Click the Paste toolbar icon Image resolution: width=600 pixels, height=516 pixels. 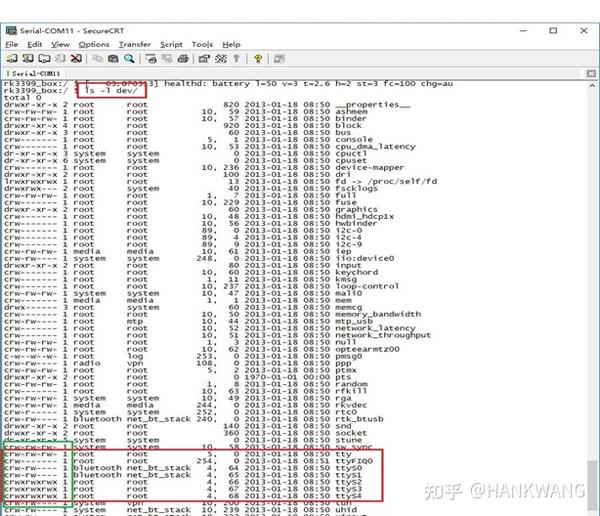(113, 59)
